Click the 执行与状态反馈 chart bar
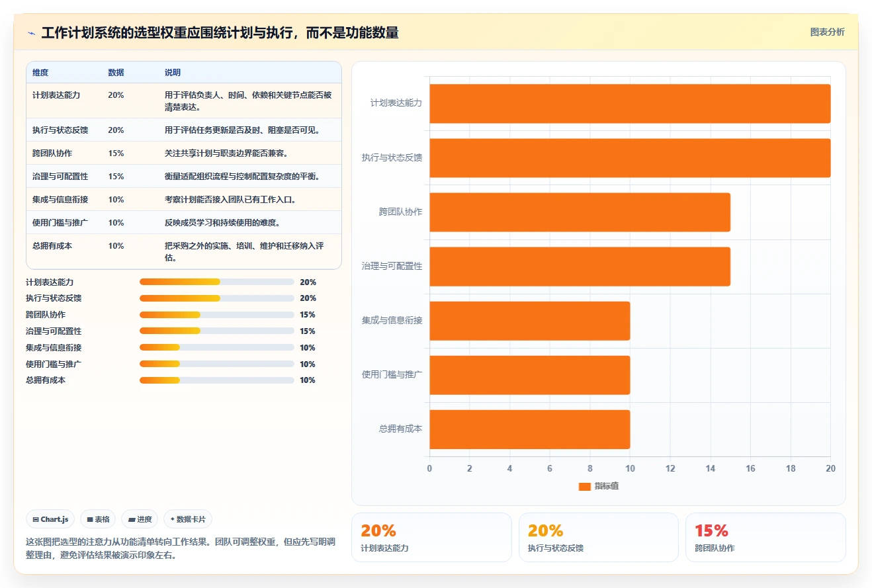This screenshot has width=872, height=588. tap(630, 158)
